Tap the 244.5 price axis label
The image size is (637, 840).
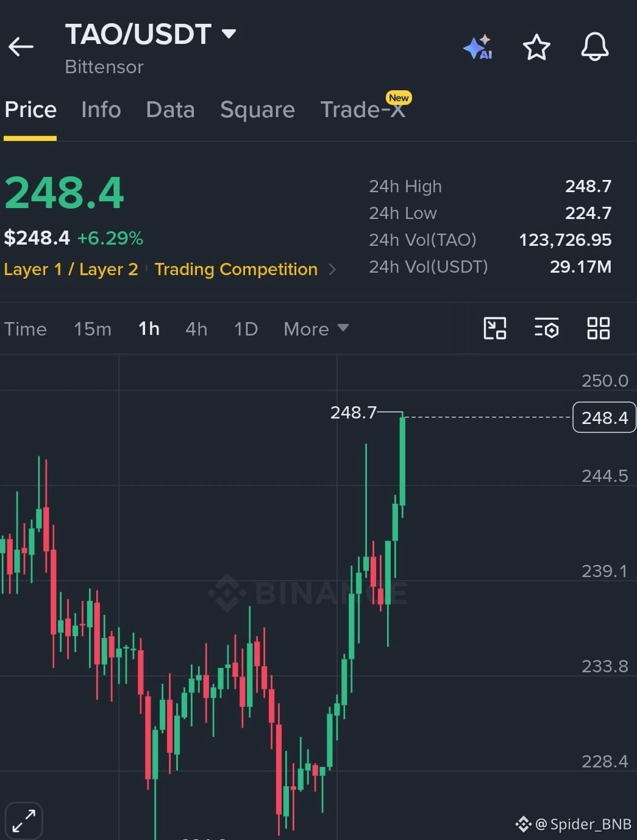pyautogui.click(x=605, y=476)
